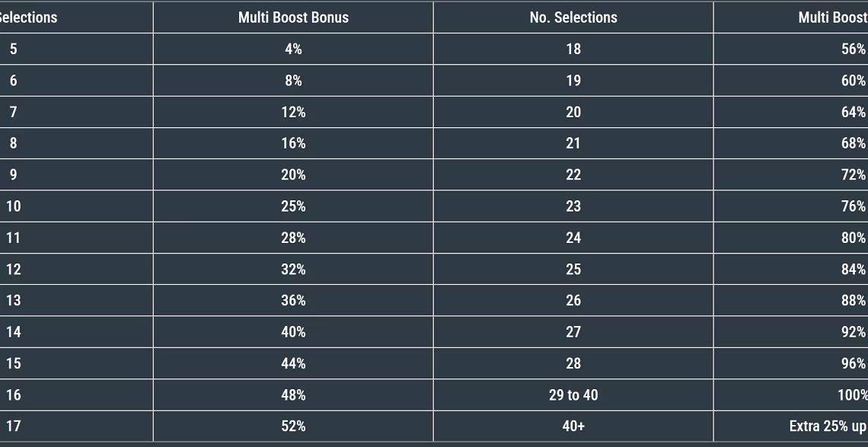Image resolution: width=868 pixels, height=447 pixels.
Task: Select the 100% bonus cell
Action: pyautogui.click(x=791, y=395)
